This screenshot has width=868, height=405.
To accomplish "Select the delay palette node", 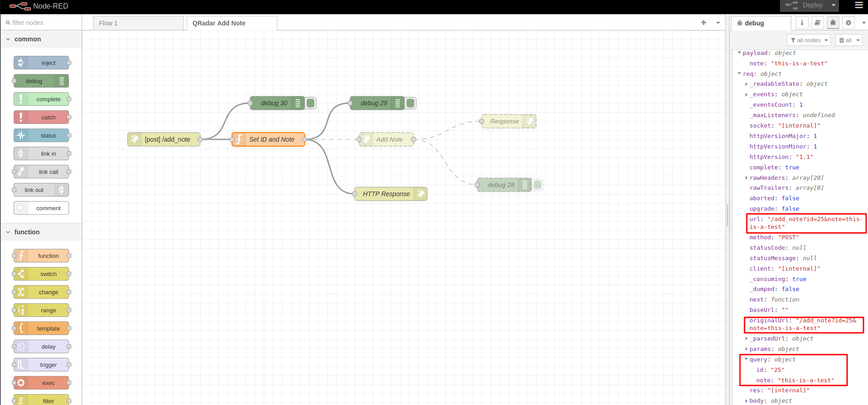I will click(x=41, y=346).
